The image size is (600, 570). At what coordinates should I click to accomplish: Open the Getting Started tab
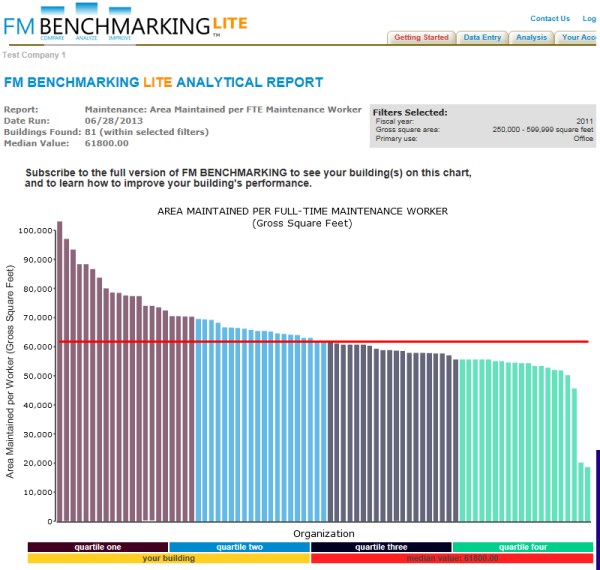421,37
